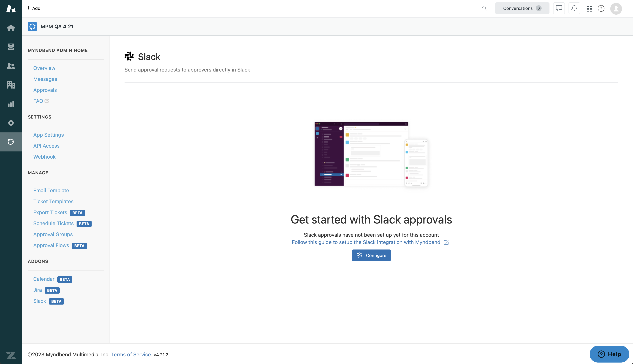Click the external link icon after the Slack guide link
Image resolution: width=633 pixels, height=364 pixels.
(x=446, y=242)
